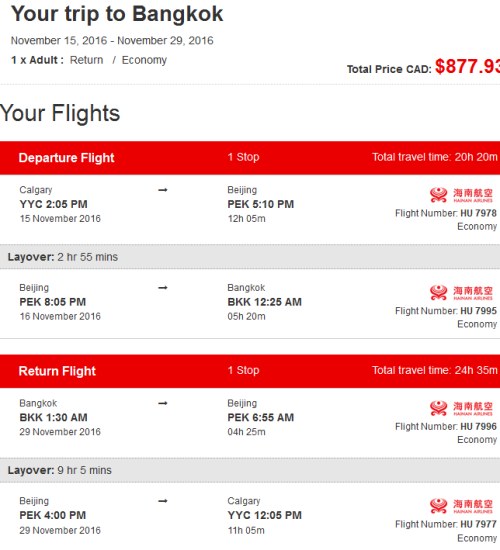Click the 2 hr 55 mins layover bar
Viewport: 500px width, 550px height.
(250, 257)
